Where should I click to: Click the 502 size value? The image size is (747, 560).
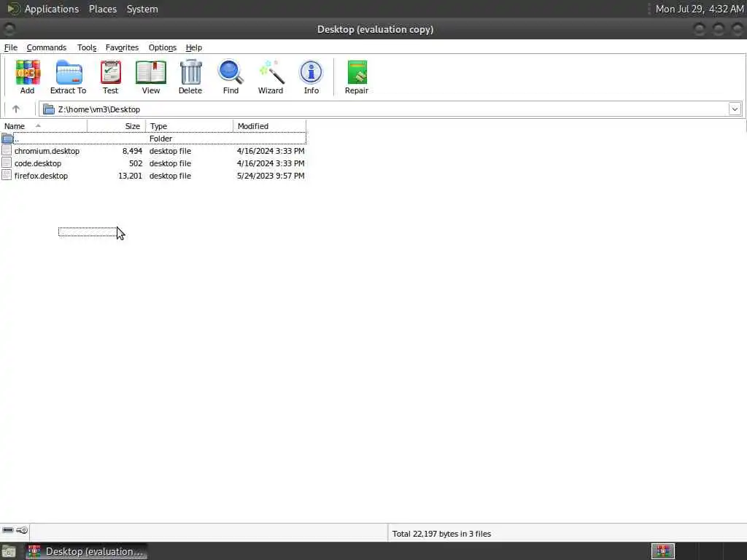[136, 163]
